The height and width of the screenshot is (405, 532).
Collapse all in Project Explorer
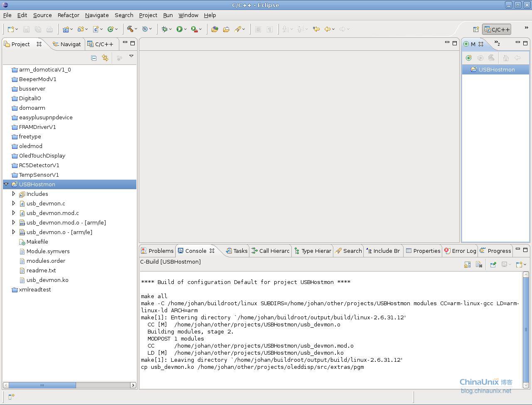(x=94, y=58)
